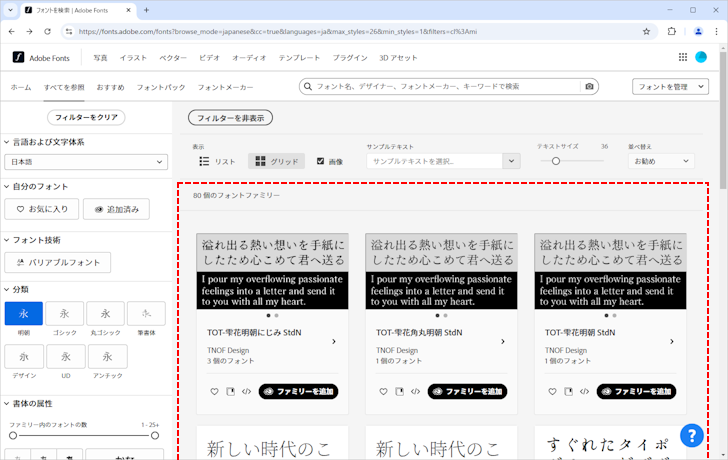
Task: Open the 写真 menu item
Action: [x=100, y=58]
